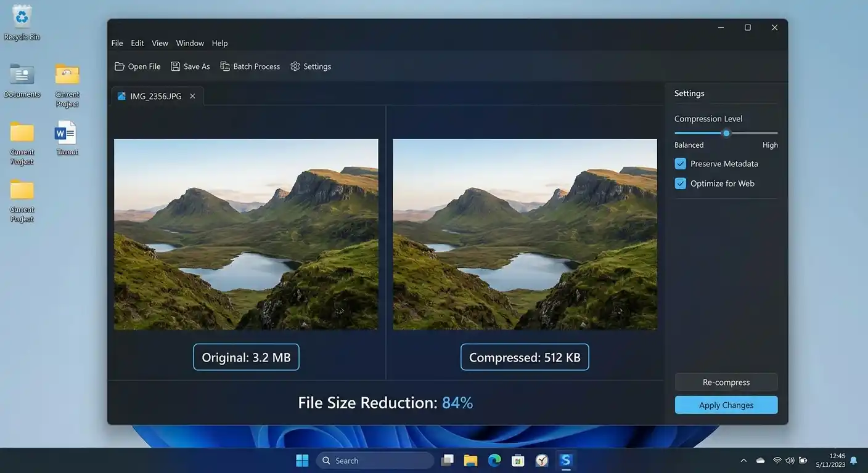Click the 'Original: 3.2 MB' label
868x473 pixels.
246,357
